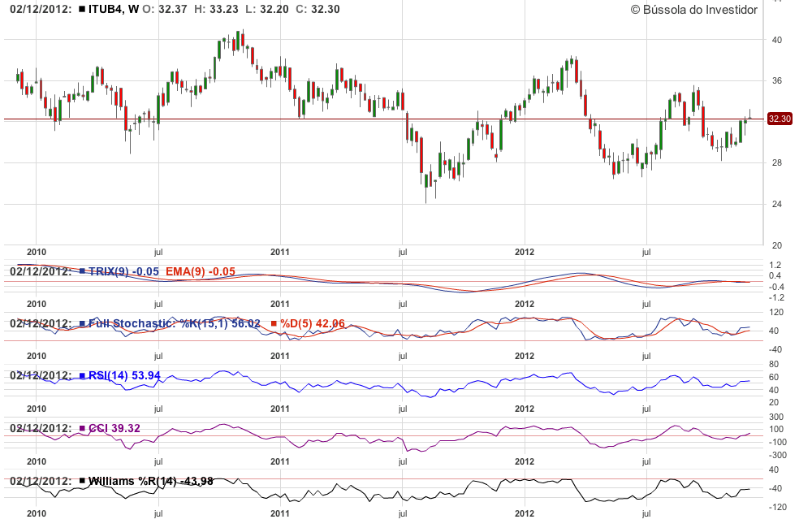Screen dimensions: 812x528
Task: Click the open value "O: 32.37"
Action: coord(165,9)
